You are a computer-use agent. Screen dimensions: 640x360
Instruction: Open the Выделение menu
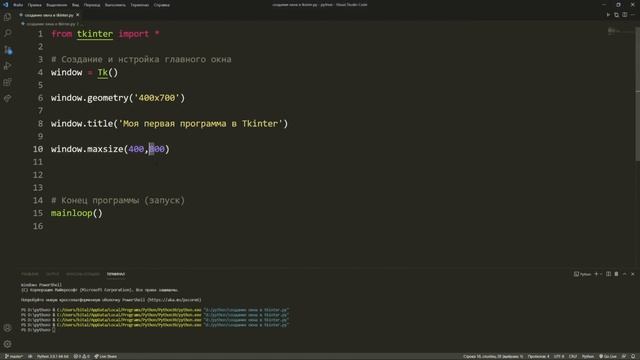[x=57, y=5]
